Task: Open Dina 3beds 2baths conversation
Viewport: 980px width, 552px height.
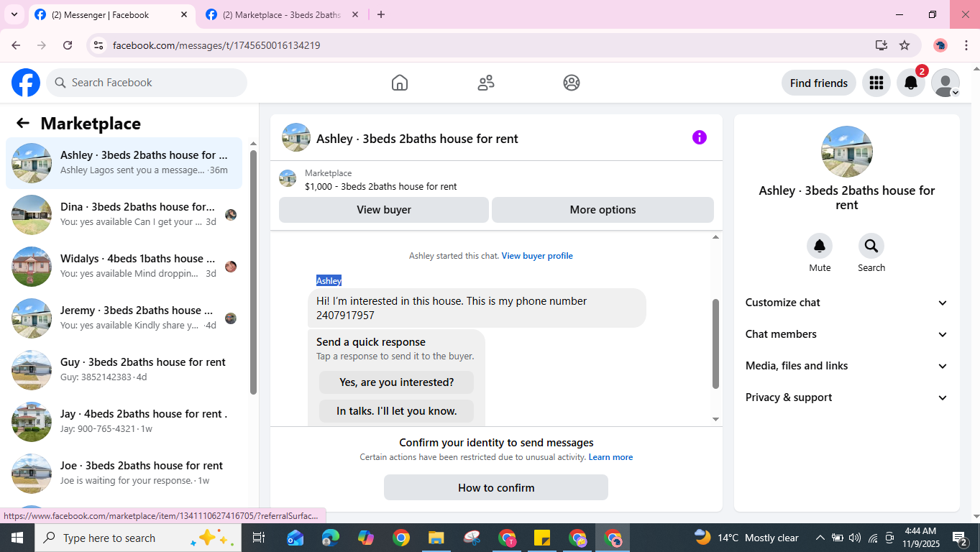Action: point(124,215)
